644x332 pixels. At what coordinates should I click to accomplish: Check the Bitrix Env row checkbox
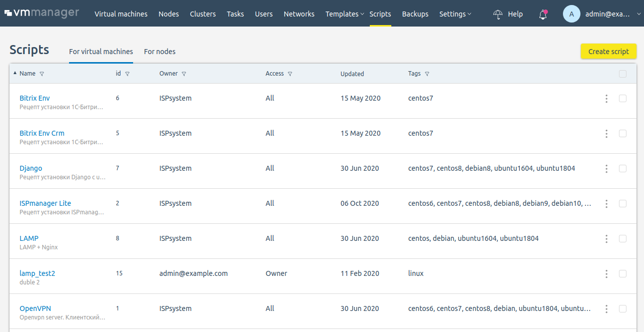[622, 98]
